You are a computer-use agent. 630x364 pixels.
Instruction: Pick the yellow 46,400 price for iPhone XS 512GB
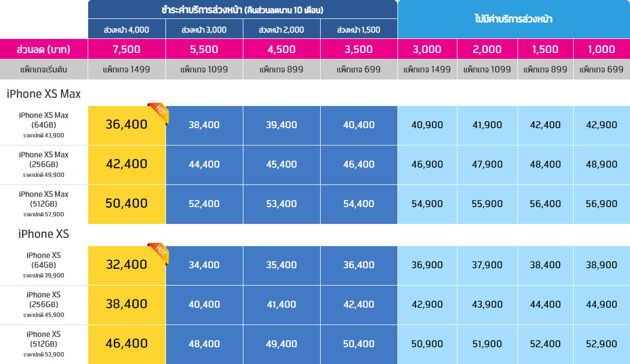127,343
